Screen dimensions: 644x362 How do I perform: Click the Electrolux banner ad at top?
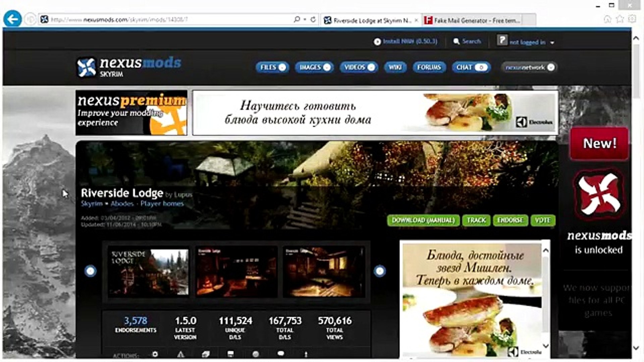(375, 113)
